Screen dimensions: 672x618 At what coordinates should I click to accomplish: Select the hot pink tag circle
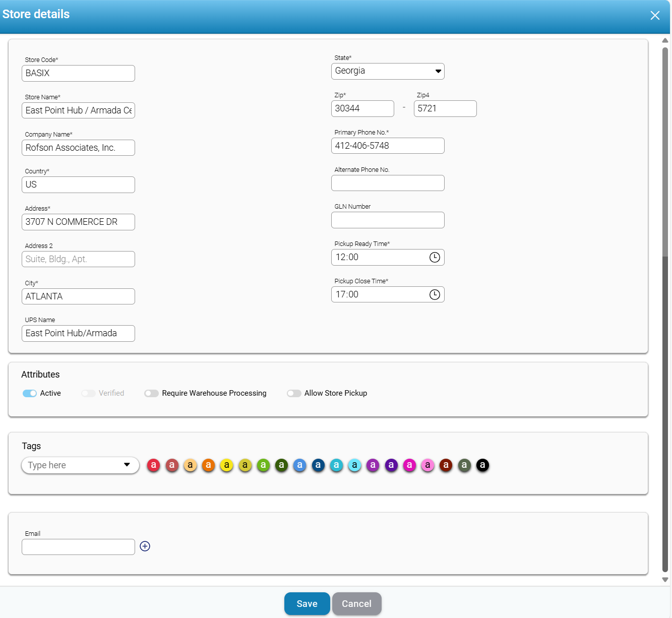click(x=409, y=465)
